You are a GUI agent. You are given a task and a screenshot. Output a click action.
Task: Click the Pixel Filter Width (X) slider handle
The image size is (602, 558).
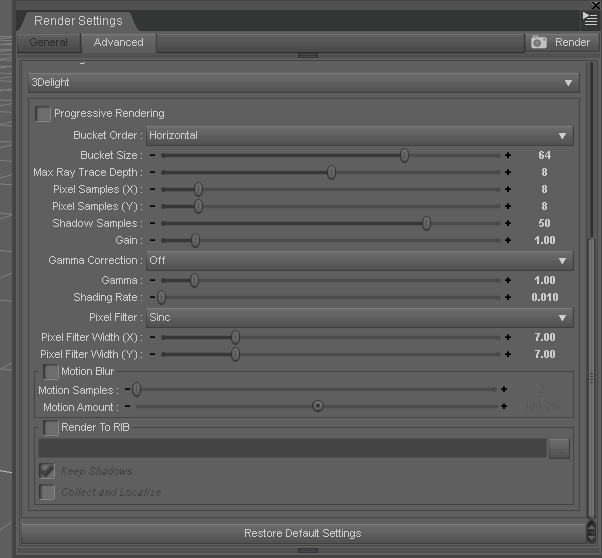235,337
